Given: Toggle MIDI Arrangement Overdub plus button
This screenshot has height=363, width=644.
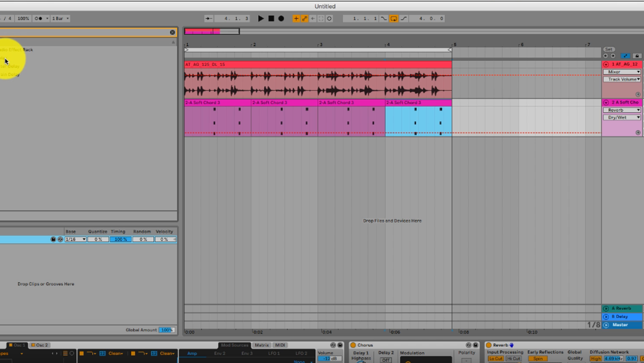Looking at the screenshot, I should click(296, 19).
